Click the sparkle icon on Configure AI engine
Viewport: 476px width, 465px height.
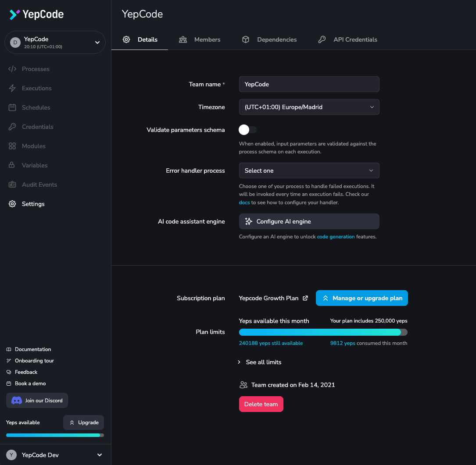pos(249,221)
